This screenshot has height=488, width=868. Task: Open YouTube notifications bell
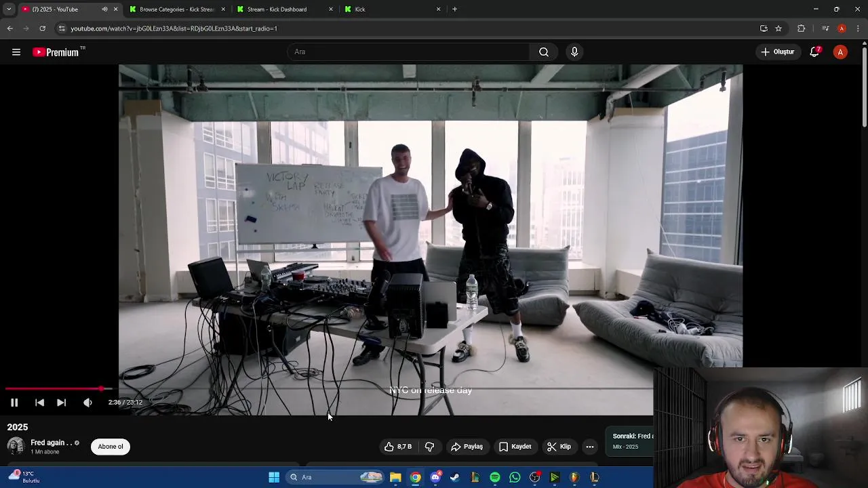coord(815,52)
